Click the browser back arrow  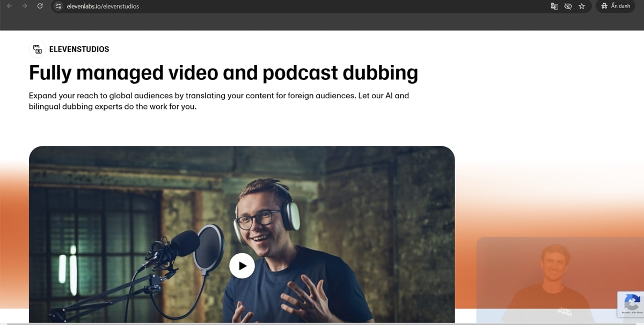tap(9, 6)
